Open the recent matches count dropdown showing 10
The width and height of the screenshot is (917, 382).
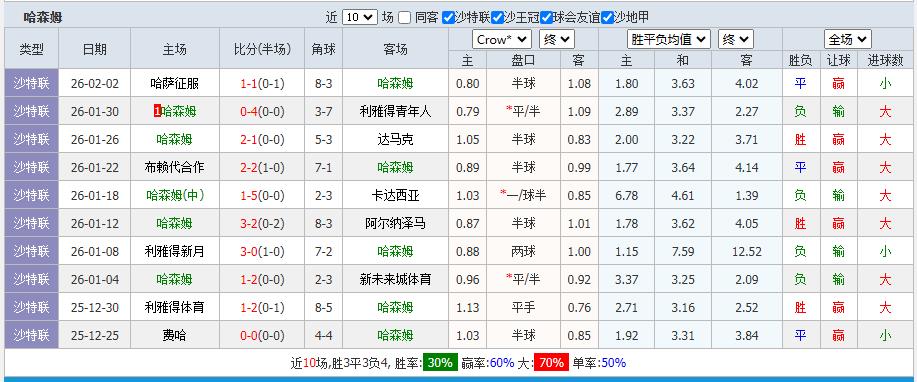coord(359,18)
